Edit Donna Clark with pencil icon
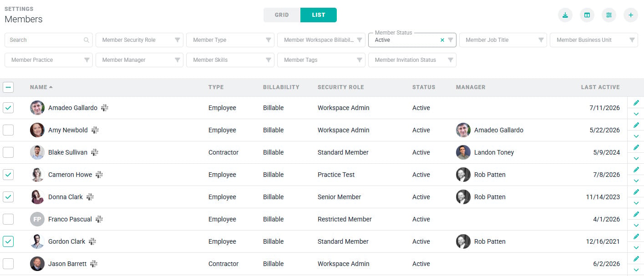Viewport: 644px width, 276px height. 636,191
